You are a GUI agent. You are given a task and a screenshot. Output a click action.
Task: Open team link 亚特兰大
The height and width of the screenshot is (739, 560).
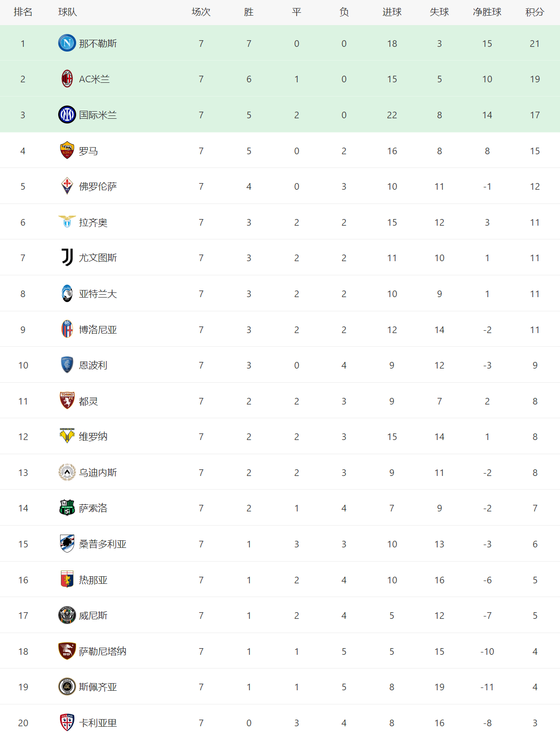point(98,294)
